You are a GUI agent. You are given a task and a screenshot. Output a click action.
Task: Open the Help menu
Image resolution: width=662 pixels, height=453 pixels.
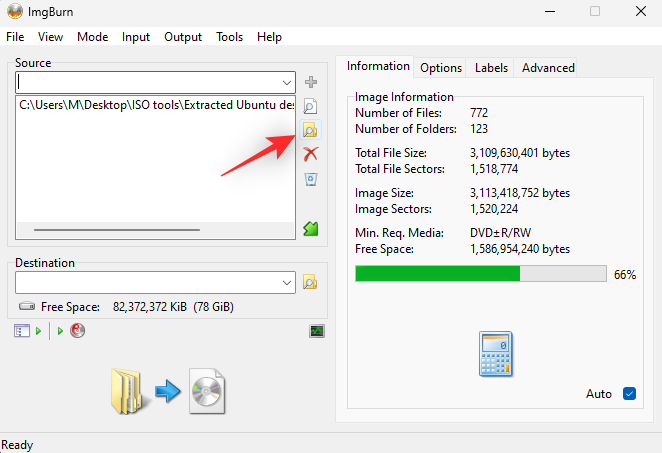(269, 37)
